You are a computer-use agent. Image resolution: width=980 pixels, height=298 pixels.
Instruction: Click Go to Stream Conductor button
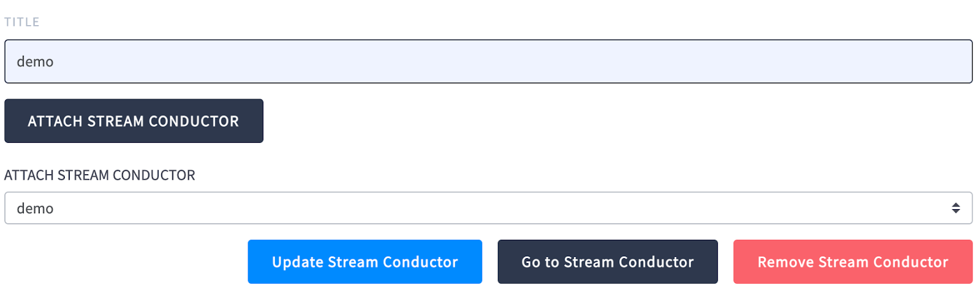(608, 262)
